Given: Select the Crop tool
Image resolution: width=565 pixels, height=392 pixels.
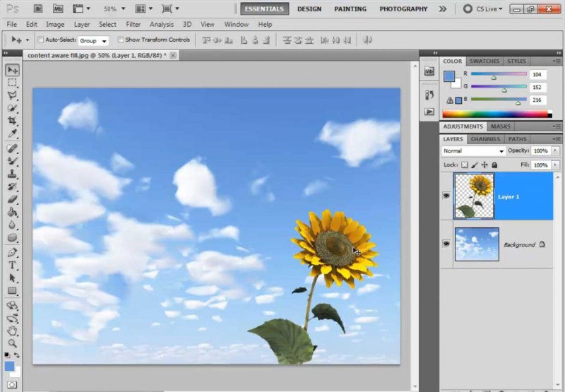Looking at the screenshot, I should pyautogui.click(x=12, y=121).
